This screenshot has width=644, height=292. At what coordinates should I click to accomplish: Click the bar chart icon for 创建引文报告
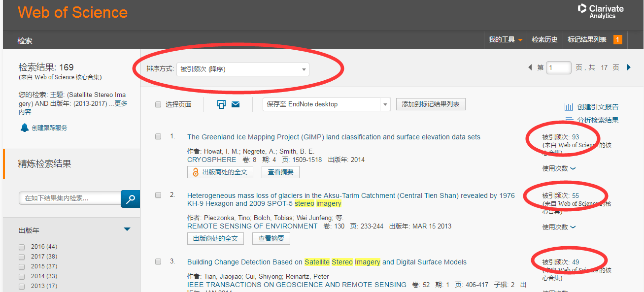tap(569, 107)
